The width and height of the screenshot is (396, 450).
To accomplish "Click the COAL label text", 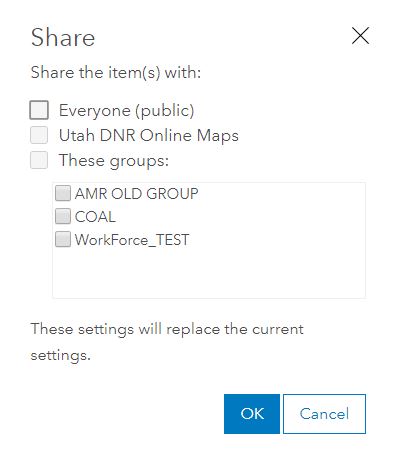I will point(95,217).
